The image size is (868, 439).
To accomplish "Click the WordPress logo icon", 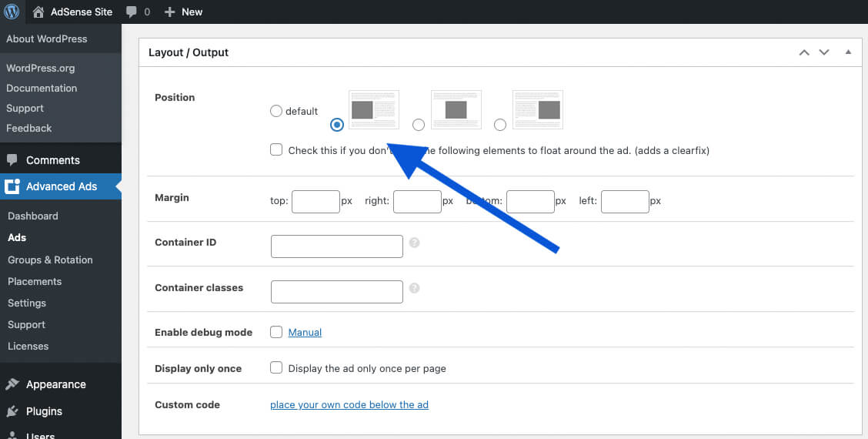I will click(x=12, y=12).
